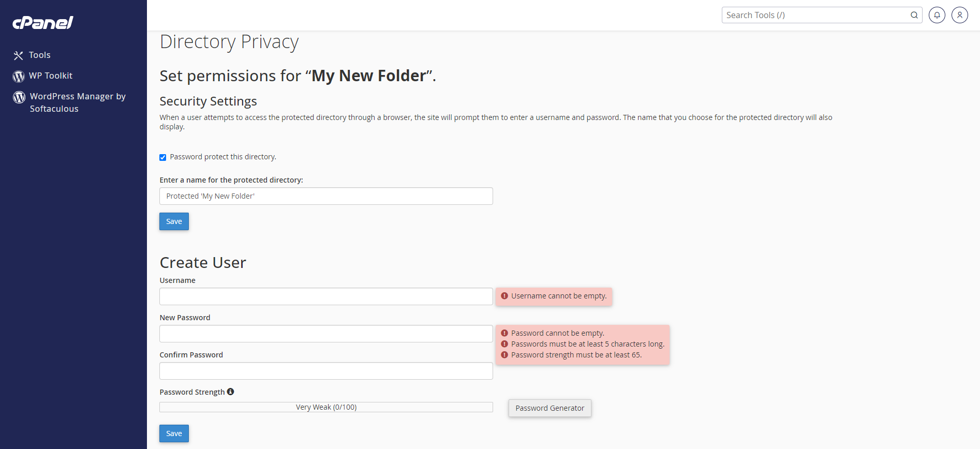This screenshot has width=980, height=449.
Task: Toggle the directory password protection checkbox
Action: tap(162, 157)
